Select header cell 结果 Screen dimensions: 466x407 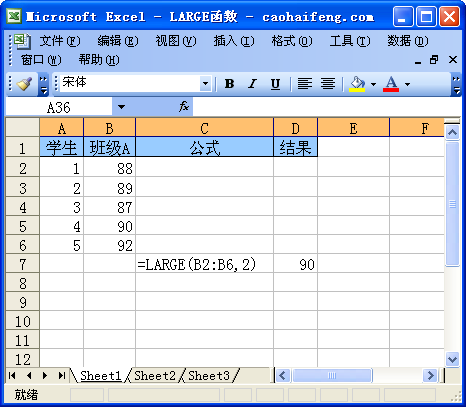click(295, 147)
